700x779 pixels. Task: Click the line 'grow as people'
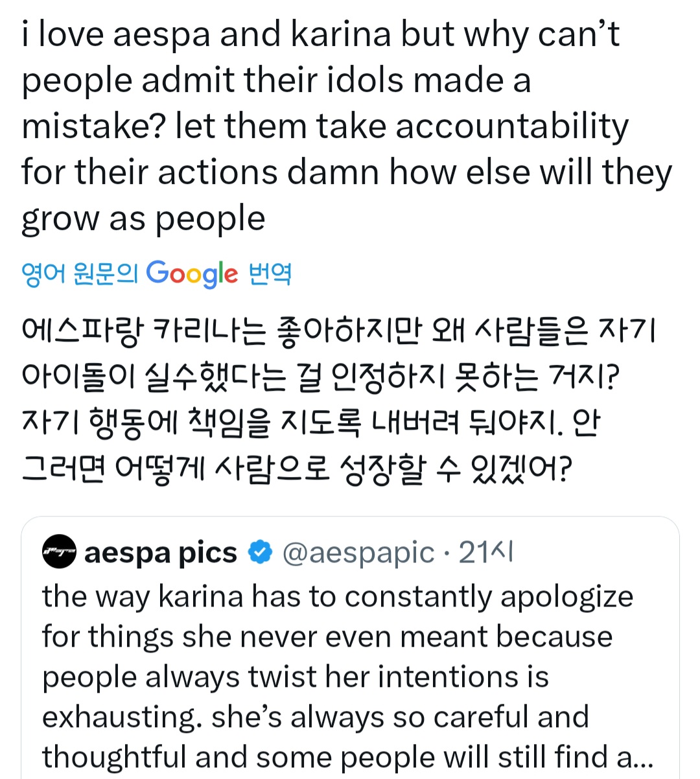[143, 219]
